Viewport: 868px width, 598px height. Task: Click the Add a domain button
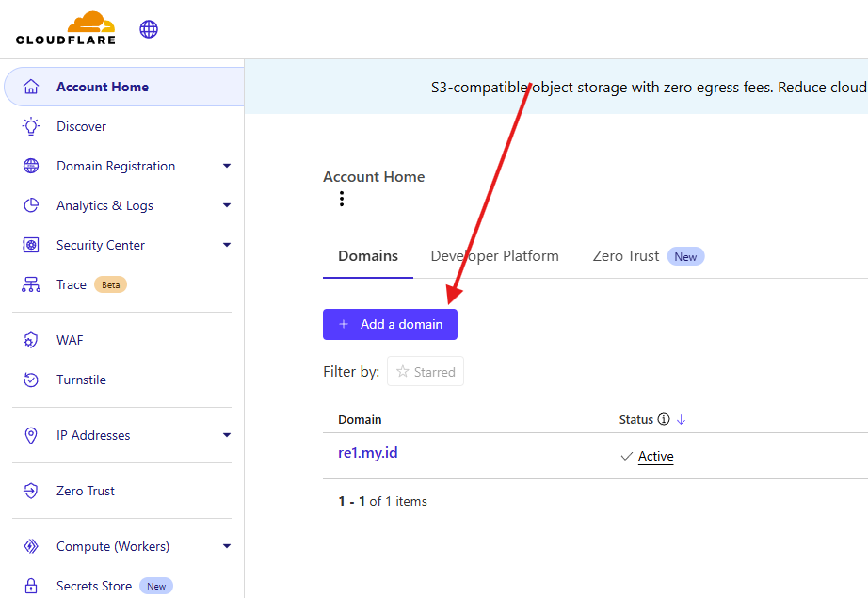(391, 325)
